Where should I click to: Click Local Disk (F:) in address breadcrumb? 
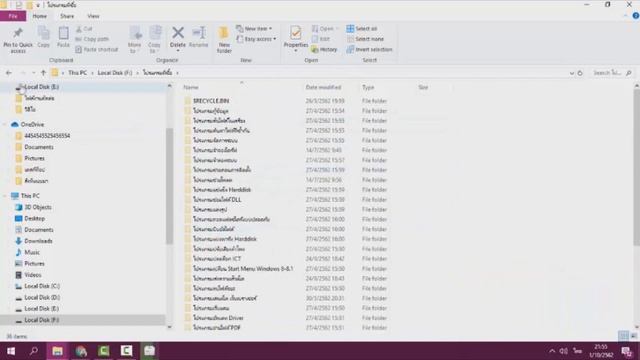click(115, 73)
